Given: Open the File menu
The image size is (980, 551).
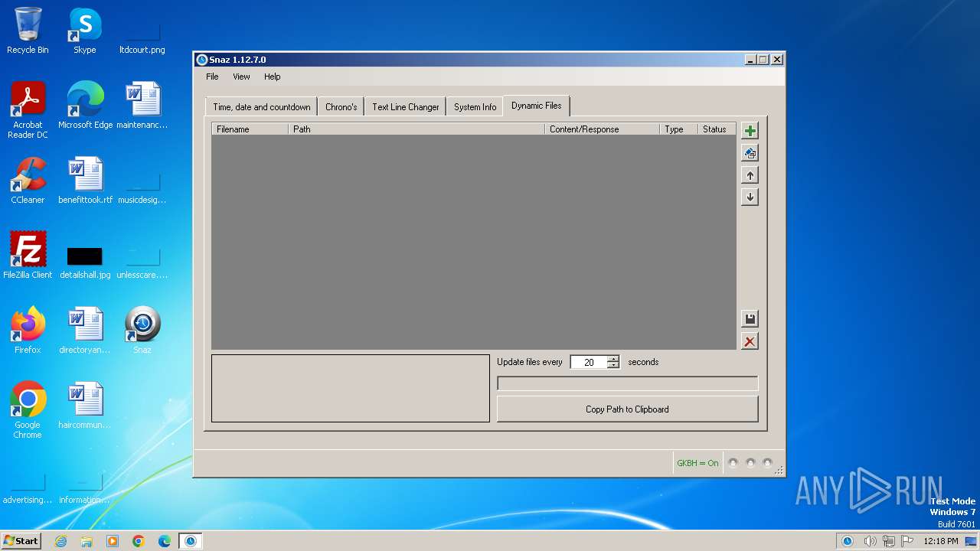Looking at the screenshot, I should [x=212, y=77].
